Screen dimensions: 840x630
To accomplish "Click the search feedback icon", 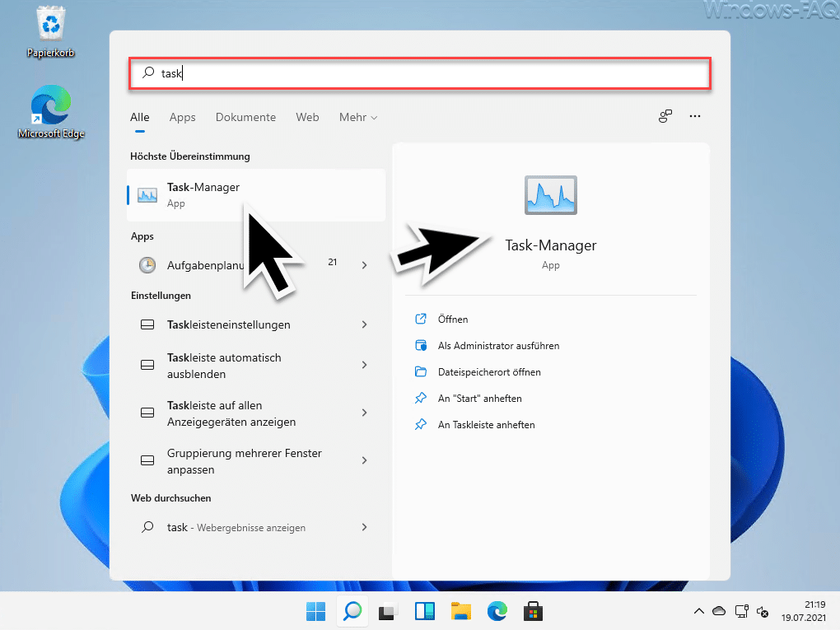I will [665, 116].
